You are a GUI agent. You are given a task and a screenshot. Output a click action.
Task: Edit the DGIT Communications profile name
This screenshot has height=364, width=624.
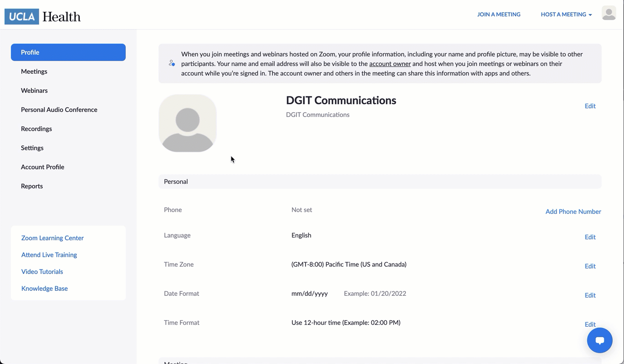(590, 106)
